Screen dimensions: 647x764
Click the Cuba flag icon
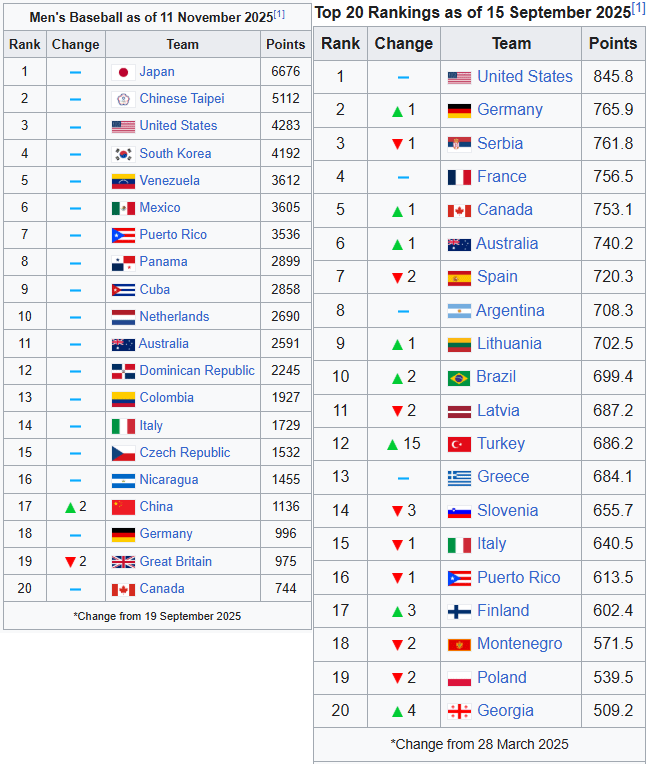[123, 290]
